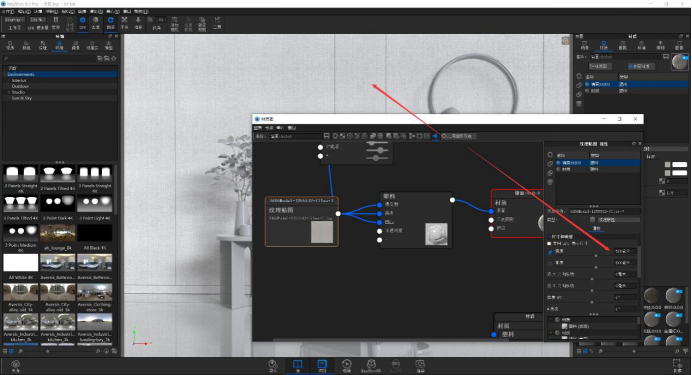This screenshot has height=375, width=692.
Task: Click the field of view value box
Action: pos(161,20)
